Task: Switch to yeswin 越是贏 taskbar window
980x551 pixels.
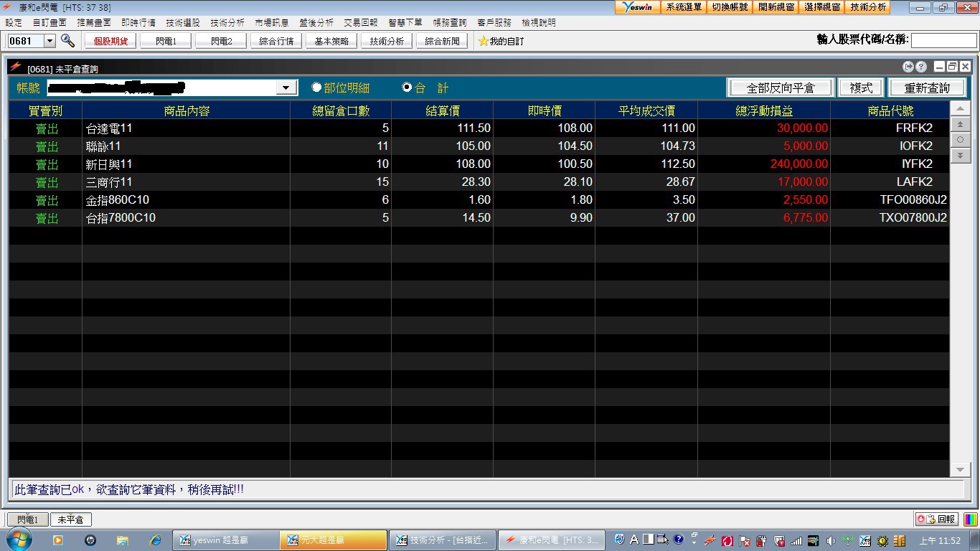Action: tap(225, 540)
